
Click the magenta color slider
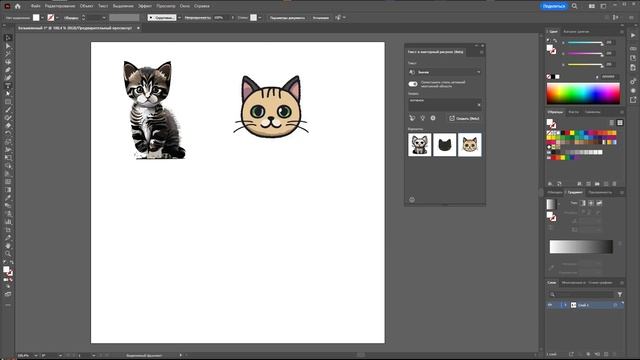click(x=584, y=53)
